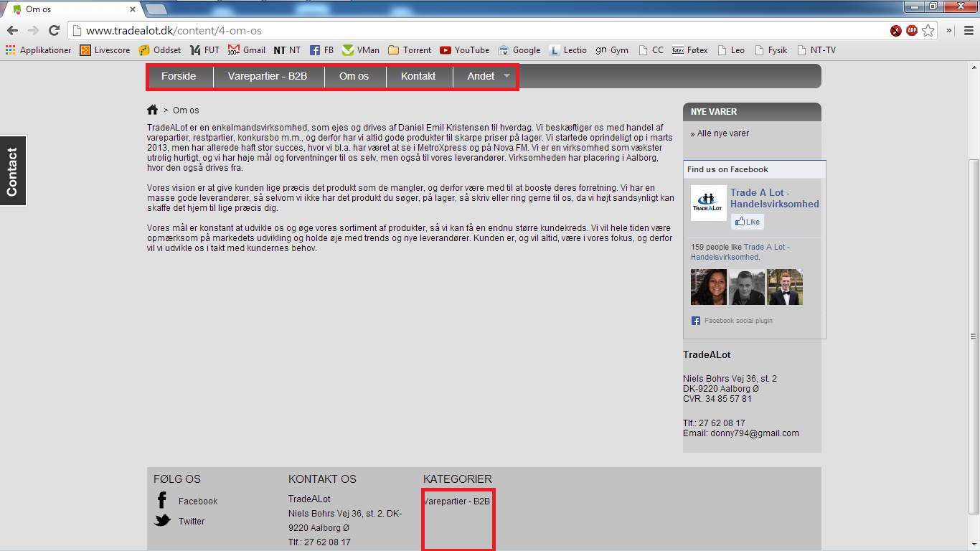The image size is (980, 551).
Task: Open Trade A Lot link after "159 people like"
Action: [740, 252]
